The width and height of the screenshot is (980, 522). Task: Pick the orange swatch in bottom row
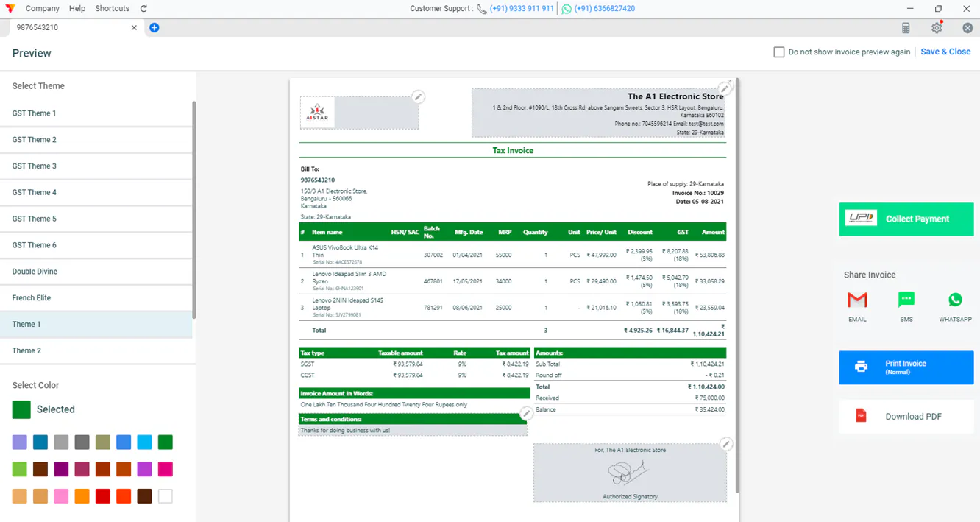point(82,496)
